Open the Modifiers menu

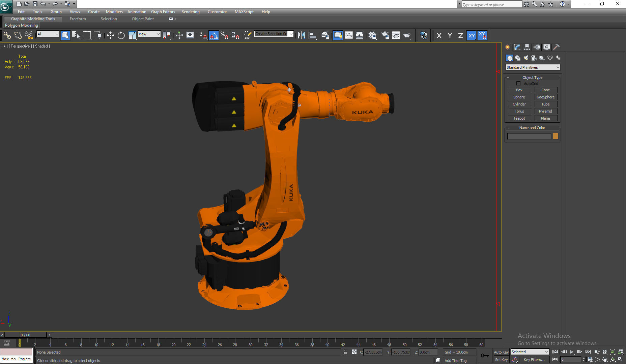tap(114, 12)
